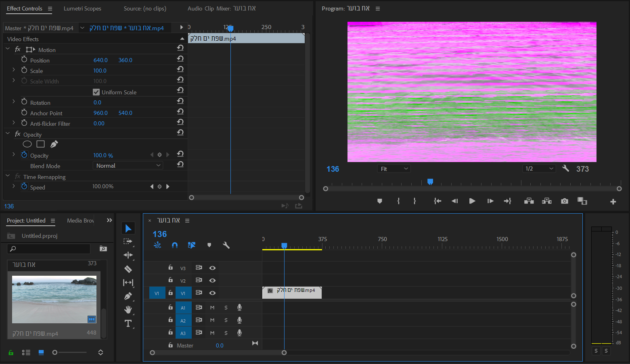
Task: Select the Razor tool in the toolbar
Action: pos(128,269)
